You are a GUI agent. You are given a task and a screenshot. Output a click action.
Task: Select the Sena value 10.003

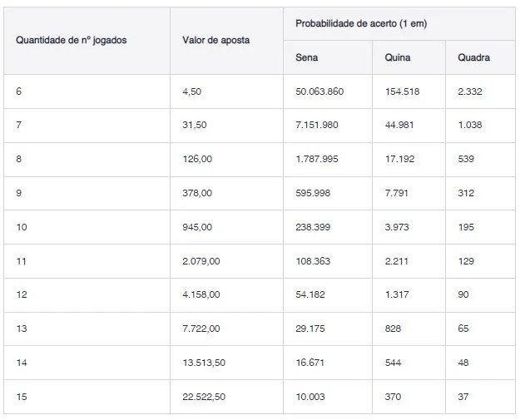coord(312,397)
